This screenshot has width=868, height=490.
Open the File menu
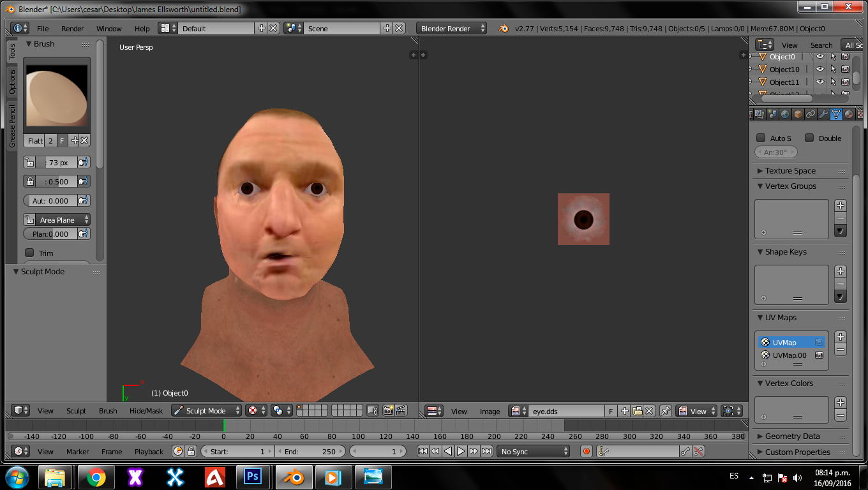(43, 29)
